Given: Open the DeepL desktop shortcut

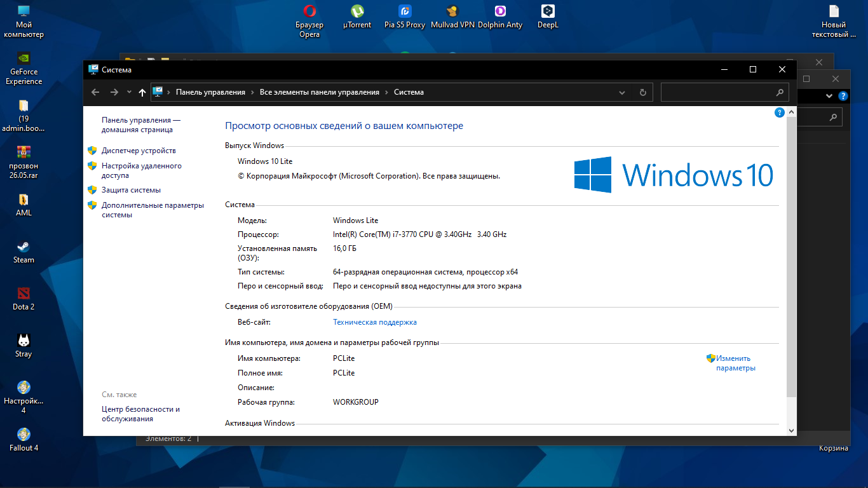Looking at the screenshot, I should [548, 11].
